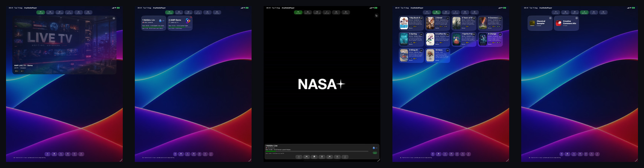Open the Sintel movie poster
Image resolution: width=644 pixels, height=168 pixels.
[430, 23]
